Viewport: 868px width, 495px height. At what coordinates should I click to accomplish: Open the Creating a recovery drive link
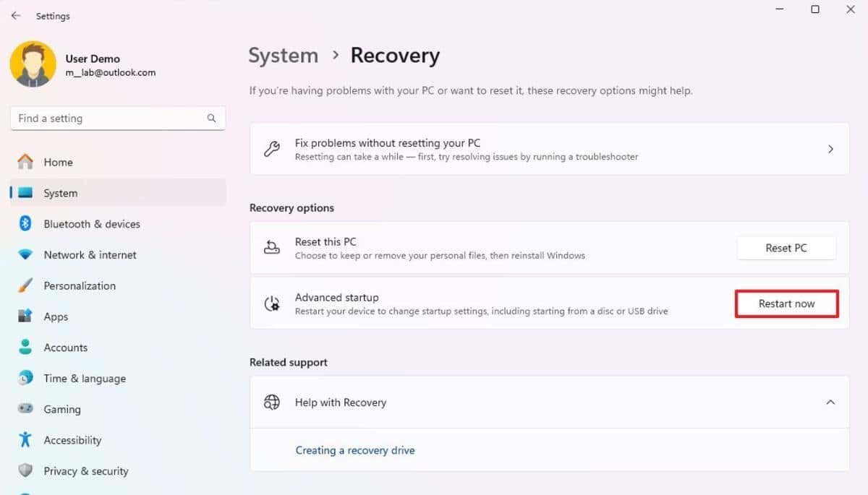[355, 449]
